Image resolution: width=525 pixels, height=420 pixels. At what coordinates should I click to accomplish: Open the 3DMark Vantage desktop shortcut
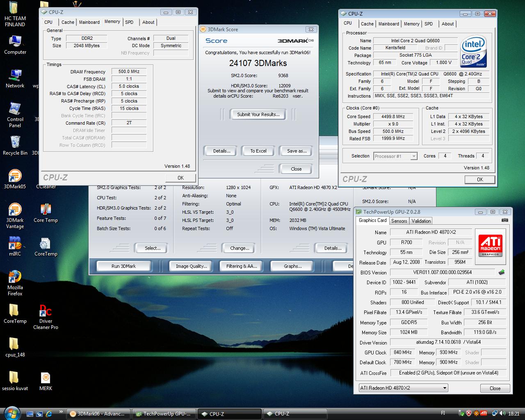click(15, 210)
